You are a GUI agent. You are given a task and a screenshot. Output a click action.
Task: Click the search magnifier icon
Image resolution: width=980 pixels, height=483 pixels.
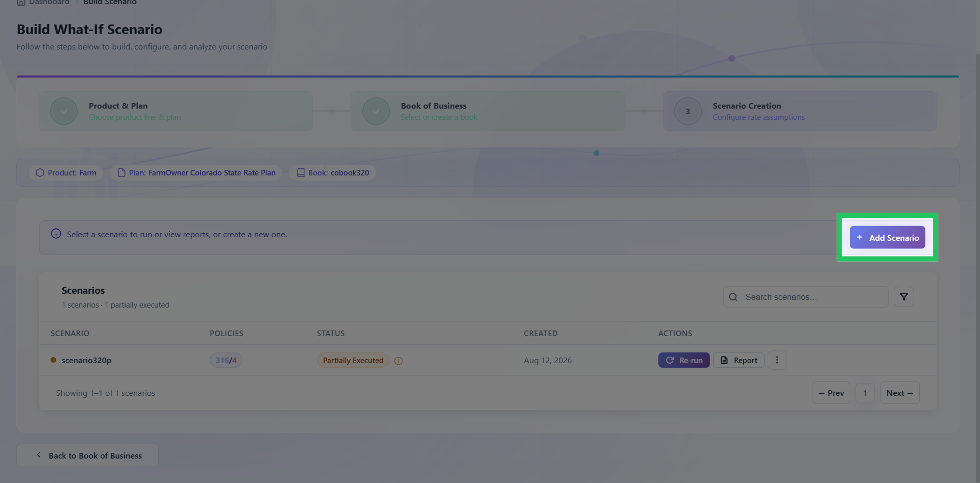(x=733, y=297)
